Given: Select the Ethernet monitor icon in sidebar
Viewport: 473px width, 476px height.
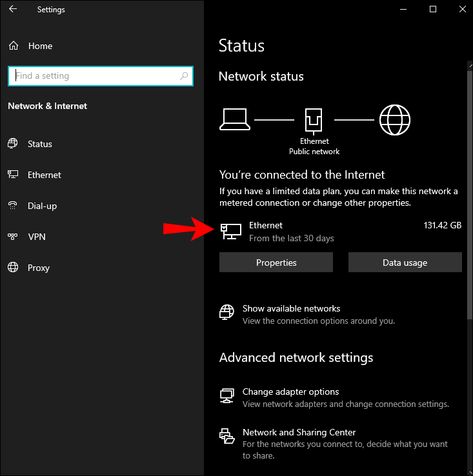Looking at the screenshot, I should (x=13, y=175).
